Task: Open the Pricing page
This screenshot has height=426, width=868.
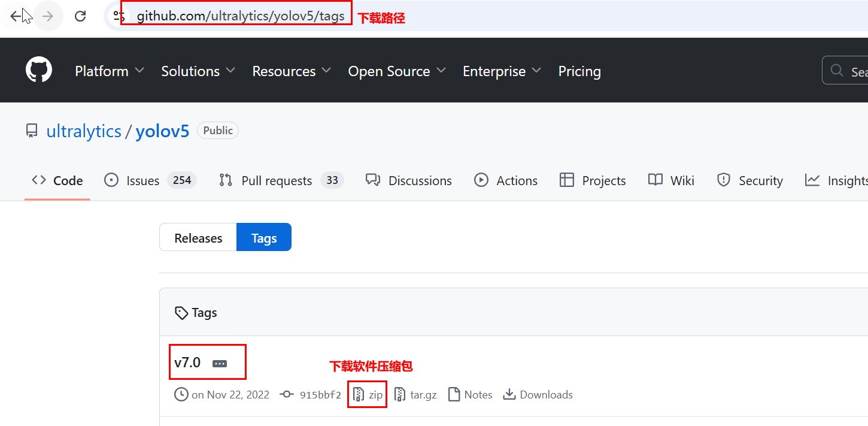Action: pyautogui.click(x=579, y=71)
